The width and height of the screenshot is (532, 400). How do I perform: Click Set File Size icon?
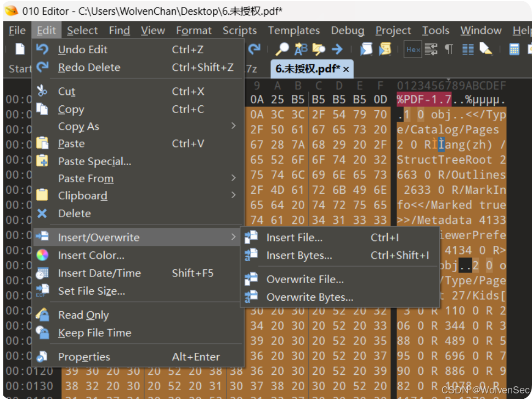(42, 291)
